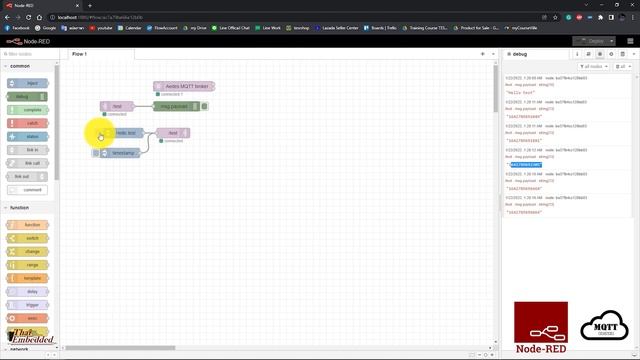
Task: Select the template node in the palette
Action: (28, 278)
